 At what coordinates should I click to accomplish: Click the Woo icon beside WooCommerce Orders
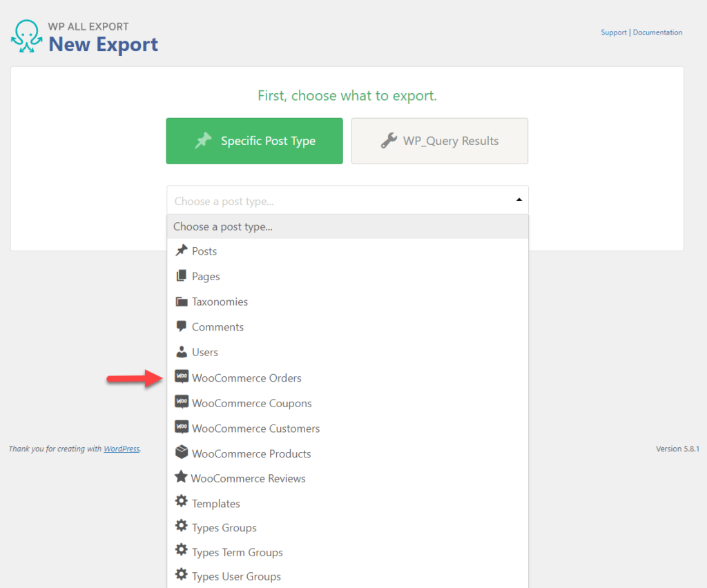point(182,377)
